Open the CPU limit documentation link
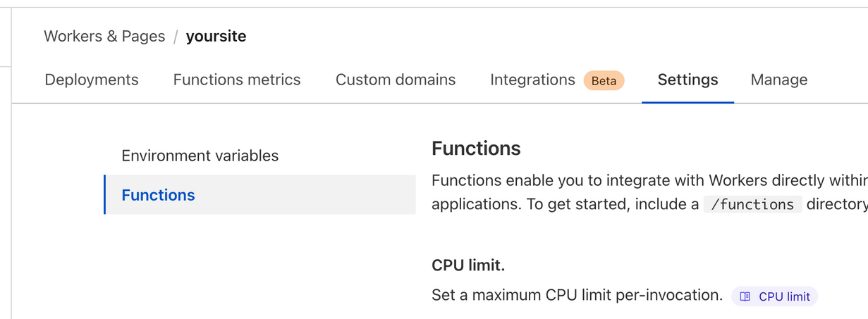 point(783,296)
